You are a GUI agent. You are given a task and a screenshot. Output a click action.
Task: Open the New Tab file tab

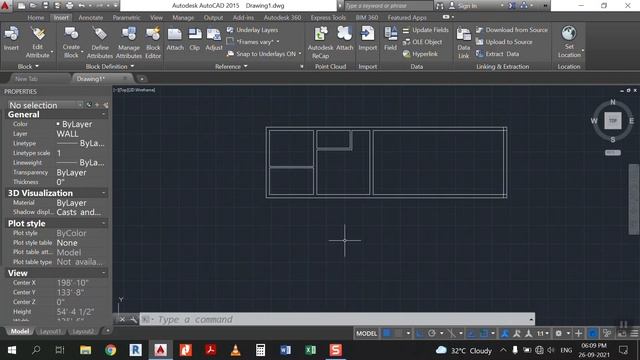(x=26, y=79)
